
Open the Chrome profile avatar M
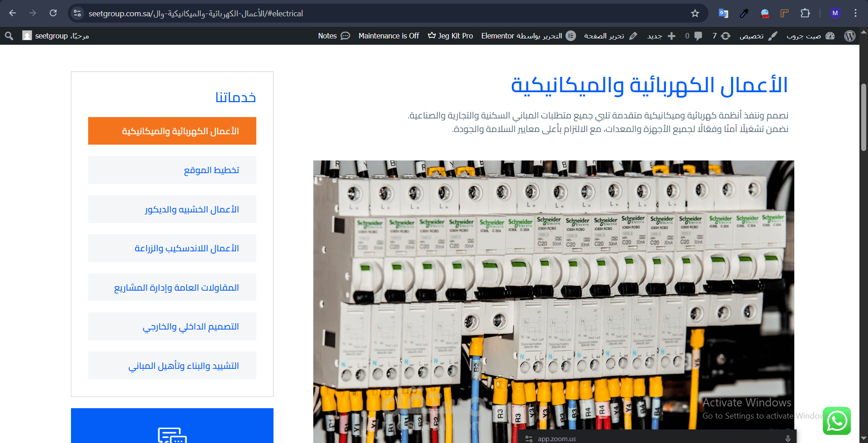click(835, 13)
